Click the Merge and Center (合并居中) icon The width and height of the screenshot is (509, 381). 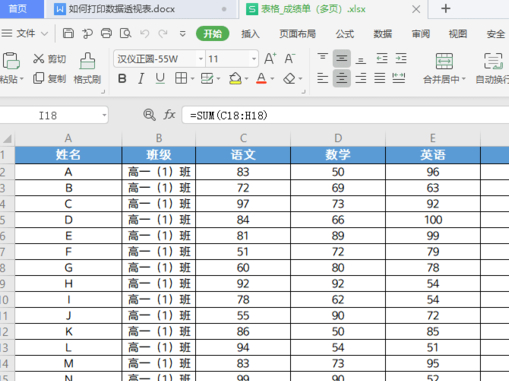[x=444, y=61]
